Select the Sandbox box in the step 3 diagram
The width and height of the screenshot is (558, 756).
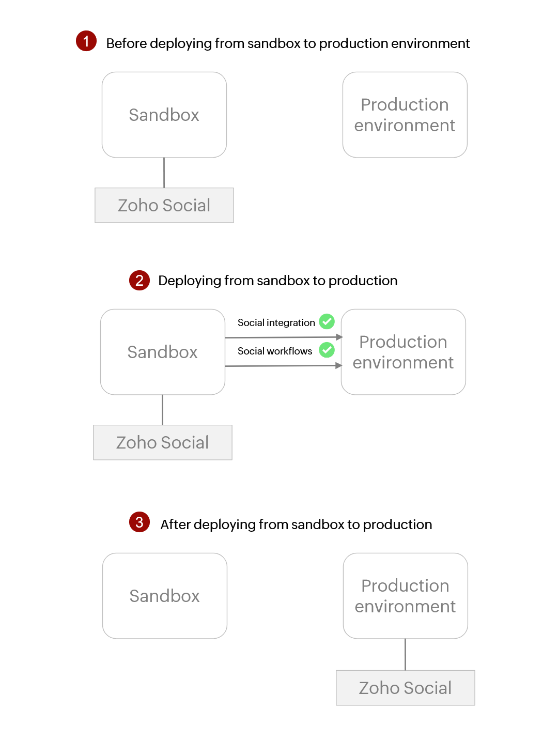pyautogui.click(x=165, y=596)
